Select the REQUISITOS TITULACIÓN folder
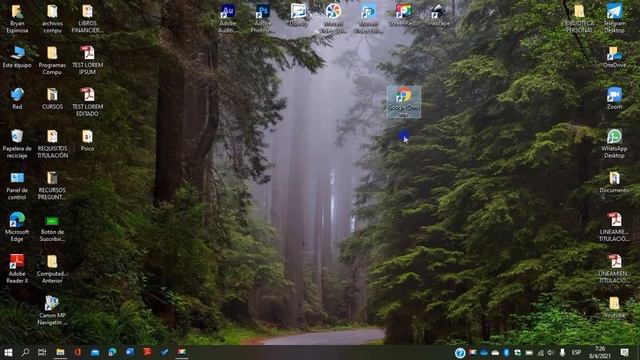The width and height of the screenshot is (640, 360). click(x=52, y=143)
